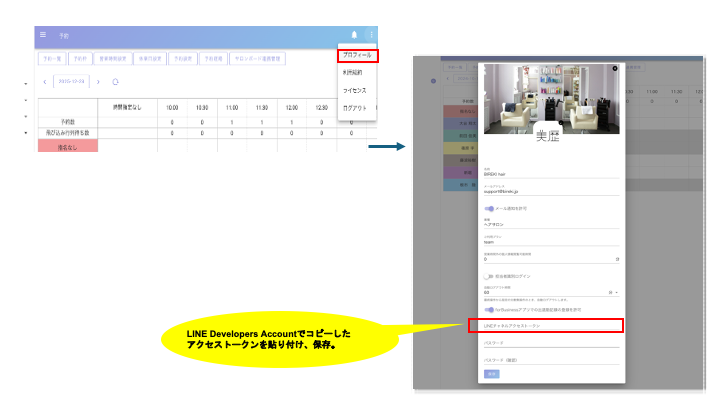This screenshot has width=720, height=405.
Task: Expand the auto-logout time dropdown arrow
Action: coord(617,293)
